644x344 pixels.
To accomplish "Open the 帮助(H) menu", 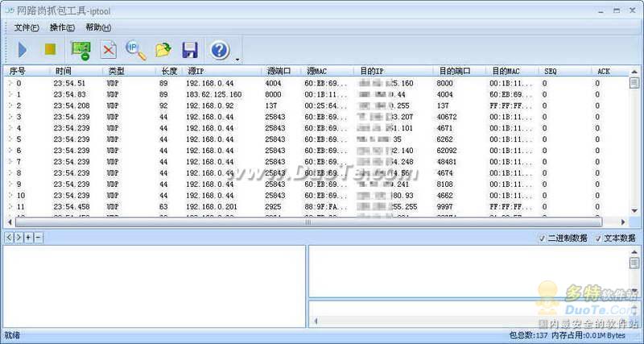I will tap(98, 27).
